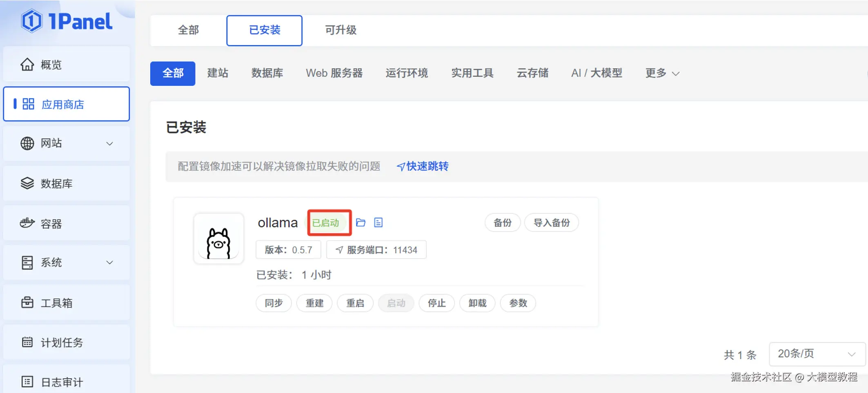Open the 20条/页 page size dropdown

pyautogui.click(x=817, y=354)
